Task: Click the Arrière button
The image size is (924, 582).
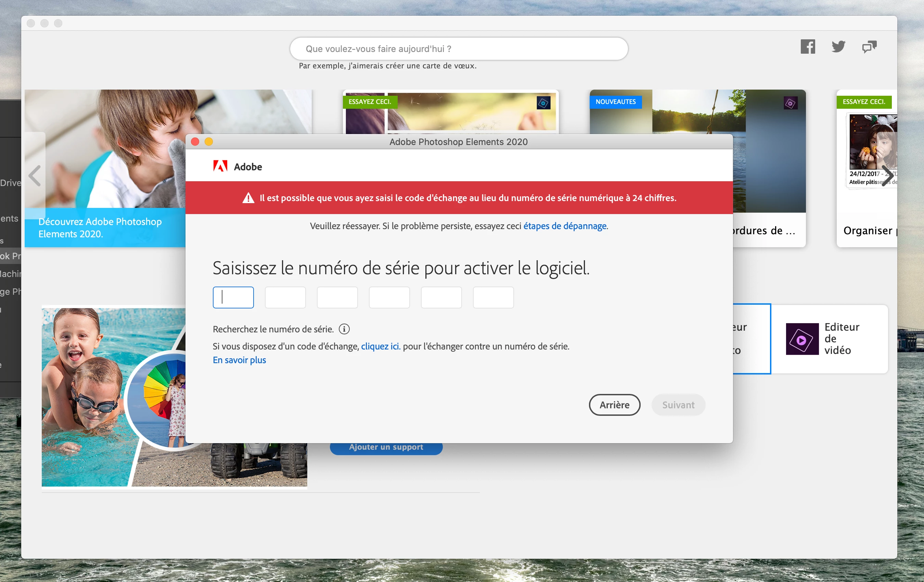Action: [x=614, y=405]
